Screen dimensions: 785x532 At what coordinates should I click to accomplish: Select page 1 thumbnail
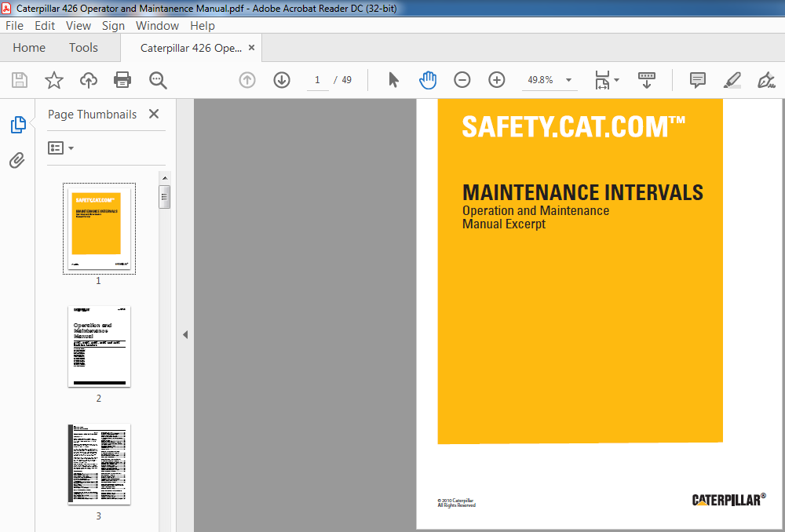99,228
